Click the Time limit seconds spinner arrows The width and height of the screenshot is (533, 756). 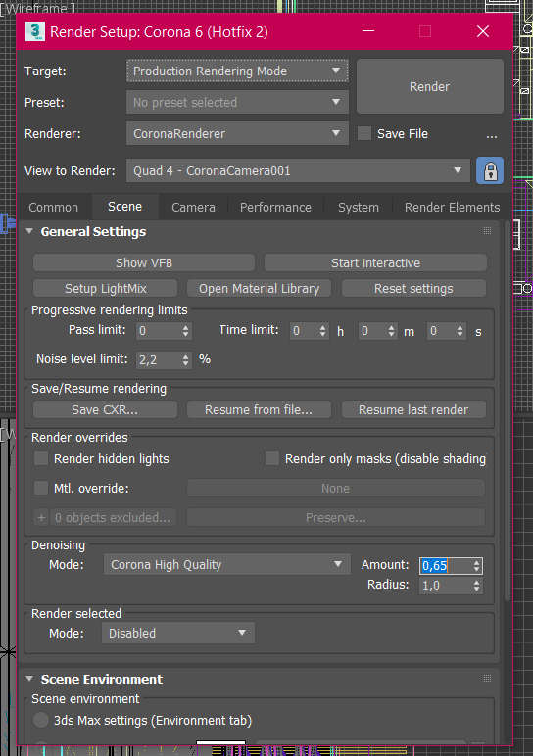pyautogui.click(x=460, y=331)
